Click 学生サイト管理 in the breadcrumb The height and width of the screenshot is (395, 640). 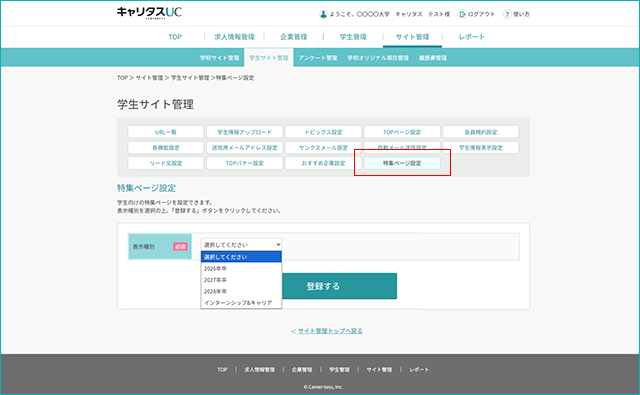(x=190, y=78)
